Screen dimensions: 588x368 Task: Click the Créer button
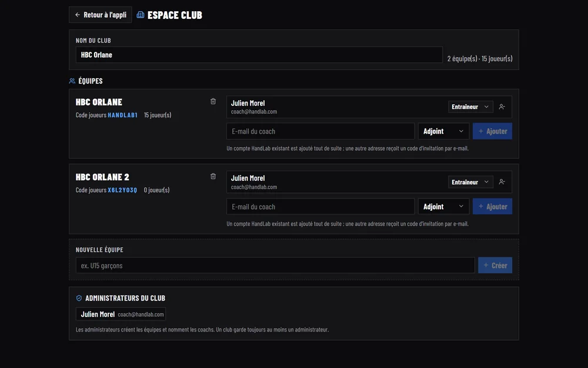pyautogui.click(x=495, y=266)
